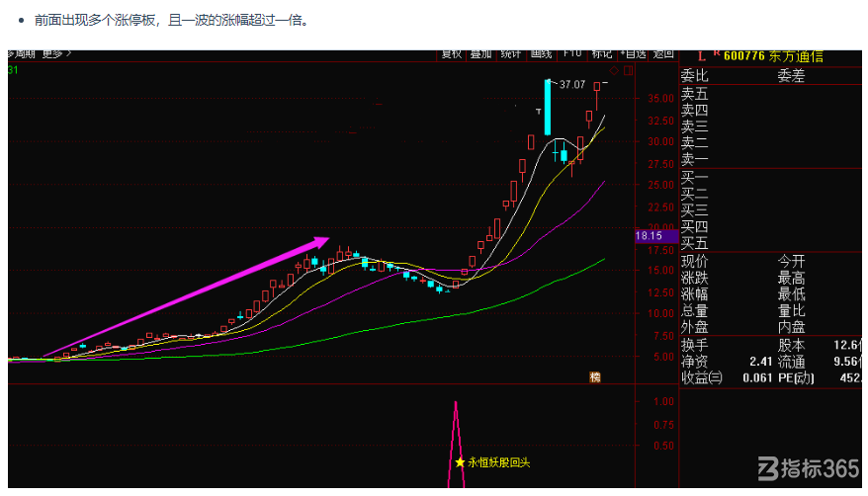The width and height of the screenshot is (868, 496).
Task: Click the 涨幅 label
Action: [694, 293]
